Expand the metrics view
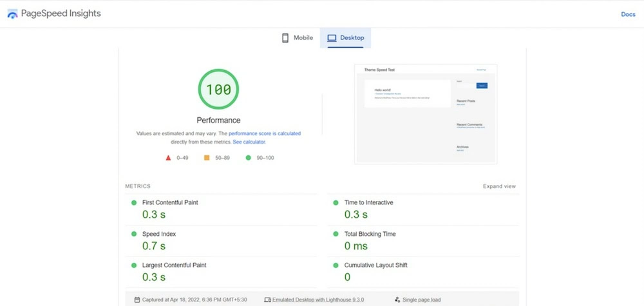Image resolution: width=644 pixels, height=306 pixels. pyautogui.click(x=499, y=186)
